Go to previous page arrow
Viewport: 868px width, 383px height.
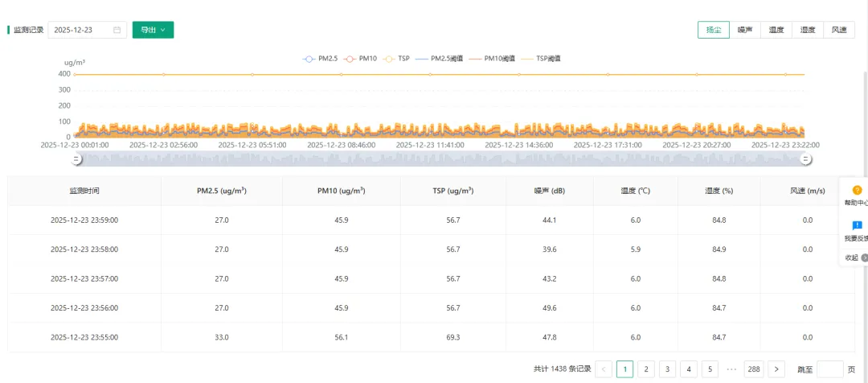(604, 369)
